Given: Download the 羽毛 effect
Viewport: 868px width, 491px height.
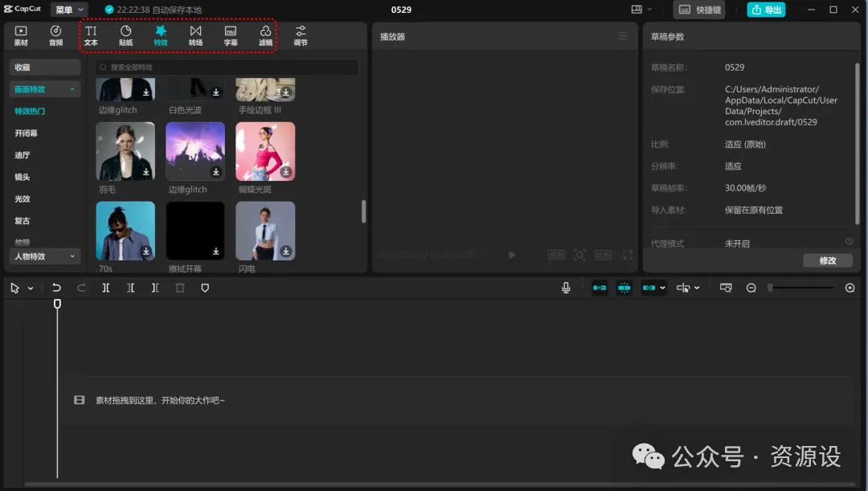Looking at the screenshot, I should pos(146,172).
